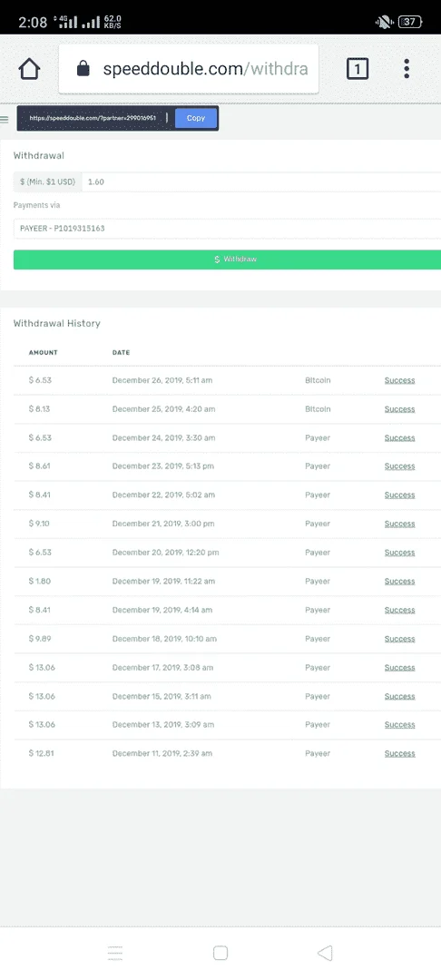The height and width of the screenshot is (980, 441).
Task: Tap the padlock icon in address bar
Action: [83, 69]
